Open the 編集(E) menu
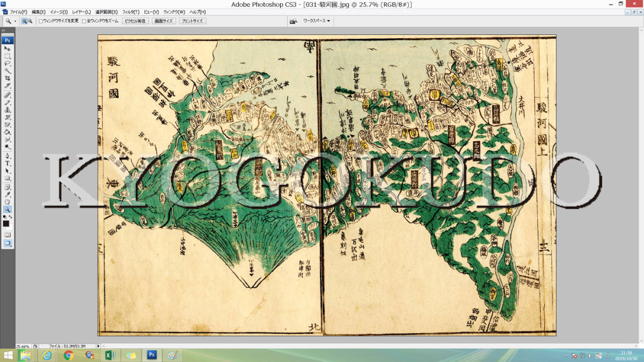644x362 pixels. point(39,12)
